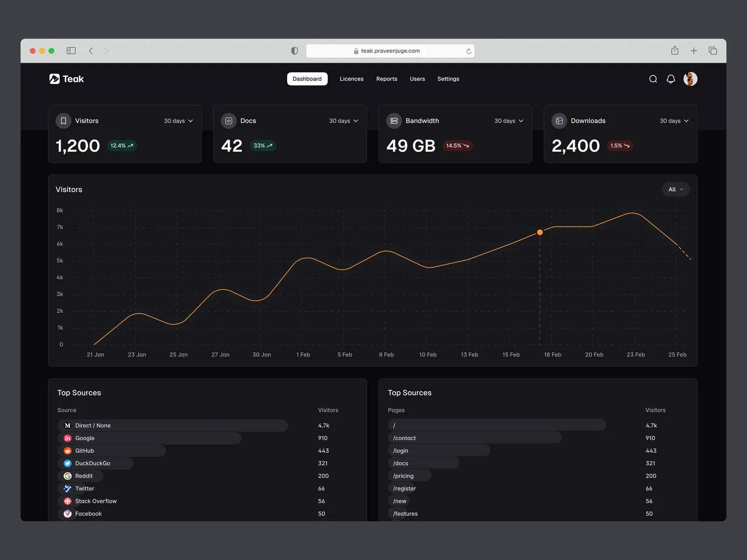Click the orange data point on chart
Screen dimensions: 747x560
(x=540, y=232)
